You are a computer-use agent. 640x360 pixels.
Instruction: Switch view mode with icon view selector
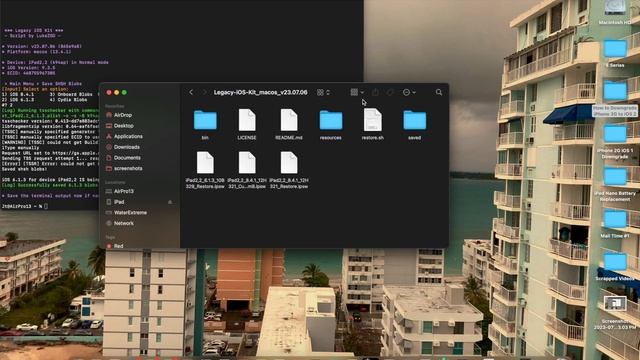(323, 92)
